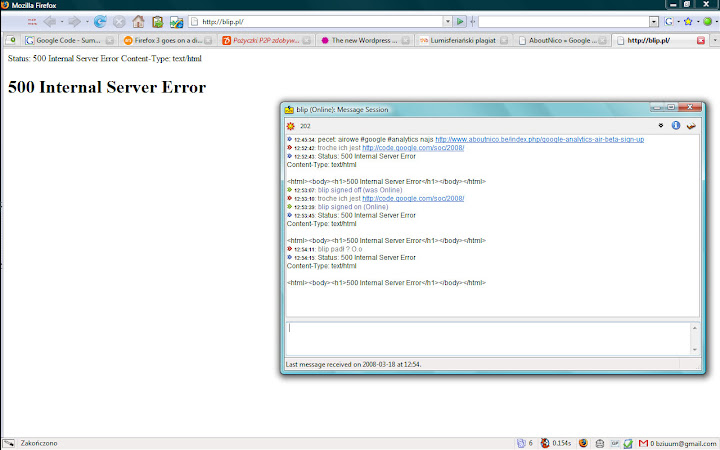Viewport: 720px width, 450px height.
Task: Reload the page with the blue Reload button
Action: click(100, 22)
